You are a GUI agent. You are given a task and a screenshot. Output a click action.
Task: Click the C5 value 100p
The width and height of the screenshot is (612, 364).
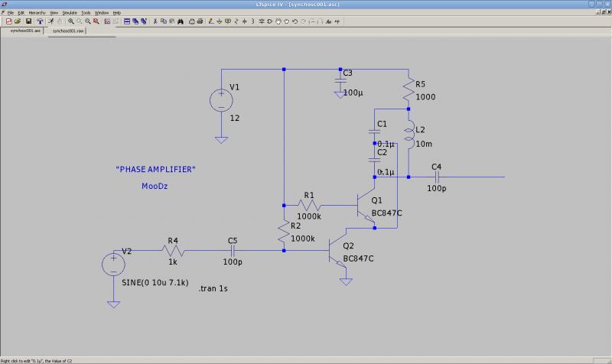tap(233, 262)
